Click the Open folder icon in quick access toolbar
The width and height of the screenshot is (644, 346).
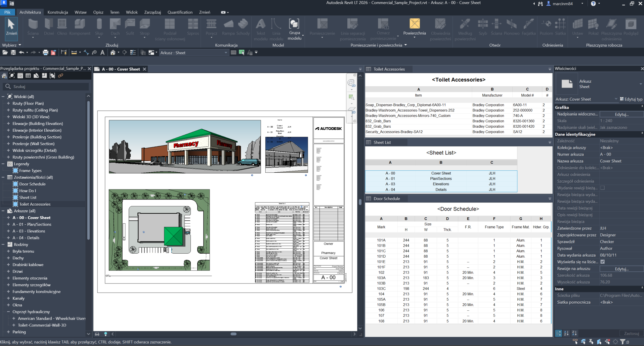(5, 52)
